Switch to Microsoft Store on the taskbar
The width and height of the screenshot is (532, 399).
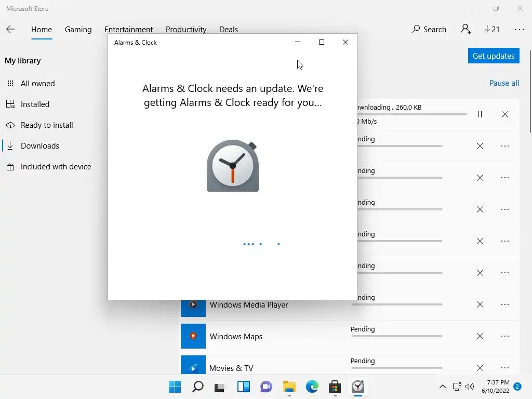click(335, 387)
